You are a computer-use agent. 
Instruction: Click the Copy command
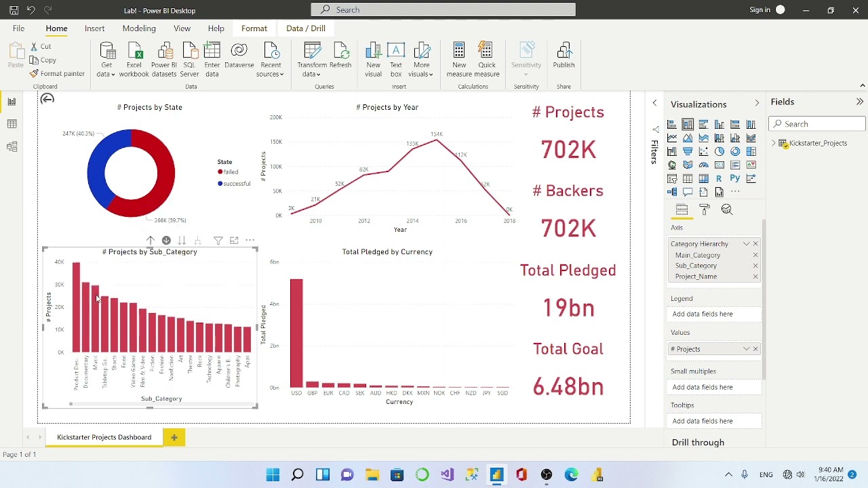(43, 60)
